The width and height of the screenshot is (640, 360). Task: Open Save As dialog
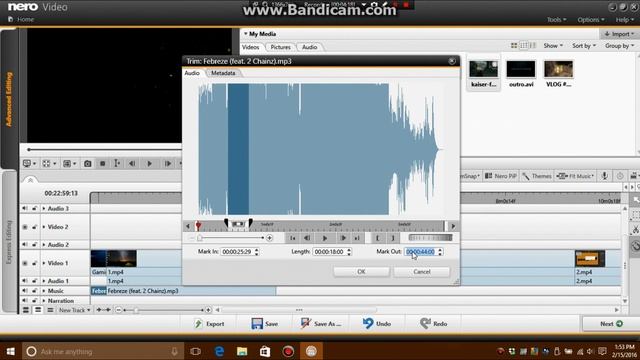tap(321, 324)
